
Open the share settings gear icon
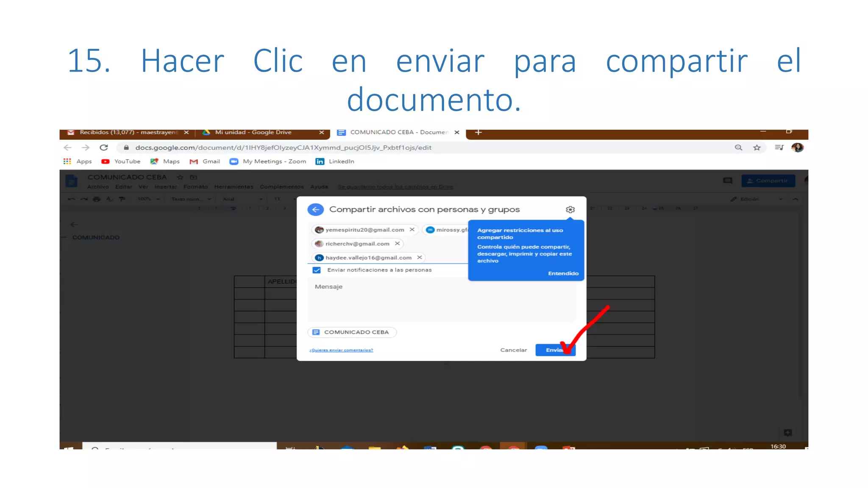[x=570, y=209]
